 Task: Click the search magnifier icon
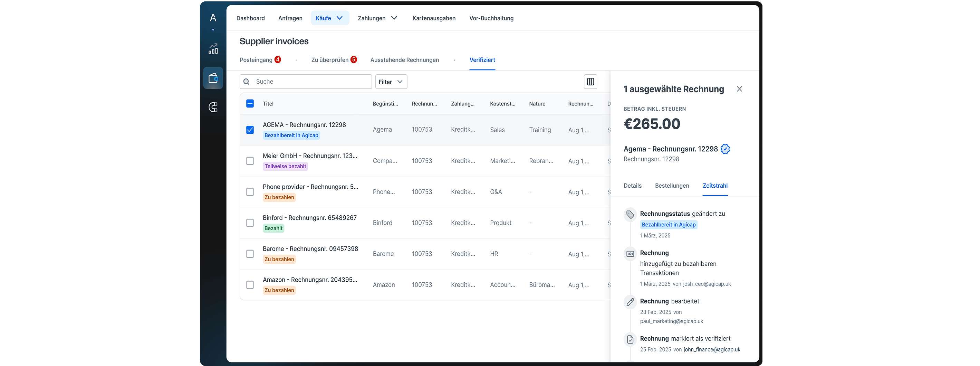(x=247, y=82)
